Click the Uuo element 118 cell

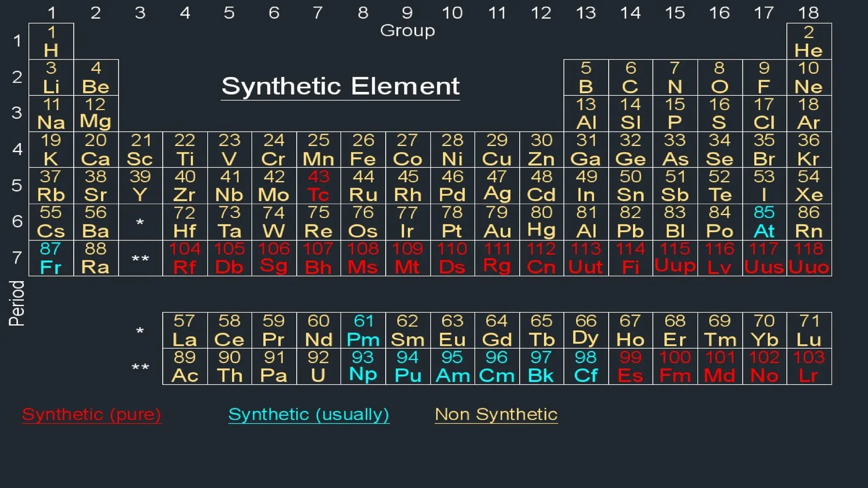pyautogui.click(x=809, y=258)
